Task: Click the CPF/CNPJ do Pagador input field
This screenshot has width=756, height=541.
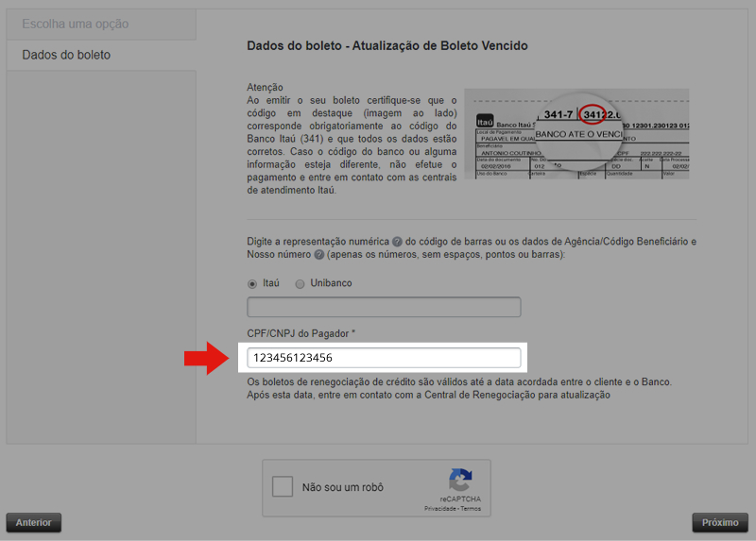Action: point(384,358)
